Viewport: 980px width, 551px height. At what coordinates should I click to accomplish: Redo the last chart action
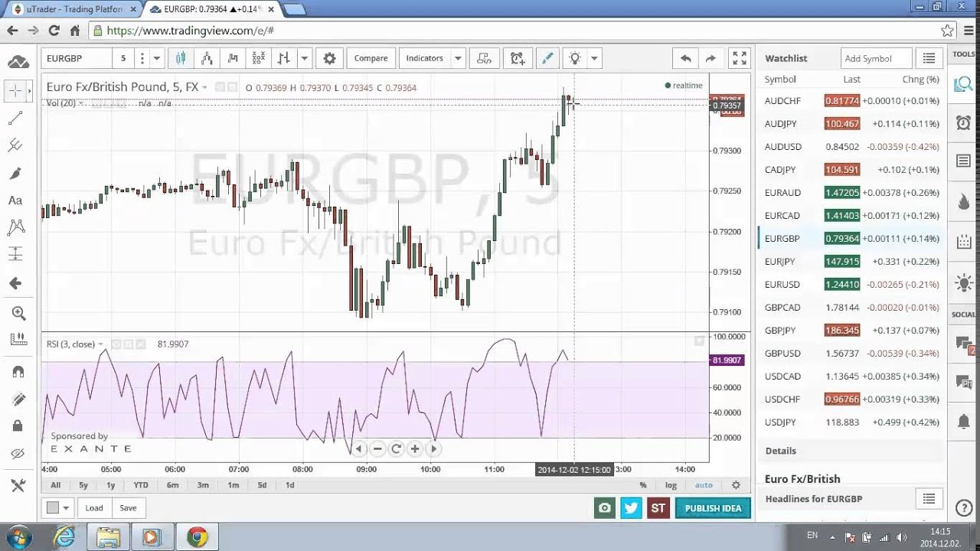coord(710,58)
